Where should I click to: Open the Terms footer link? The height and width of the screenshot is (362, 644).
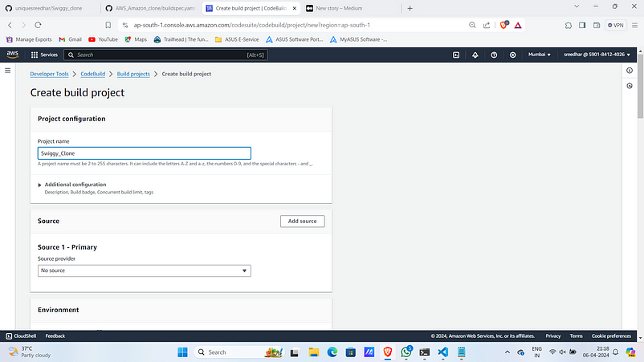576,336
